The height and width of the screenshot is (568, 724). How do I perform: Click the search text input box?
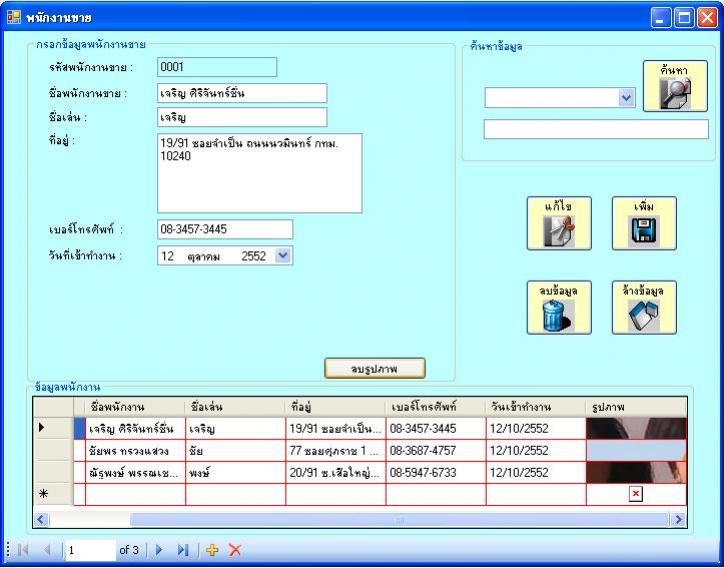pos(595,129)
